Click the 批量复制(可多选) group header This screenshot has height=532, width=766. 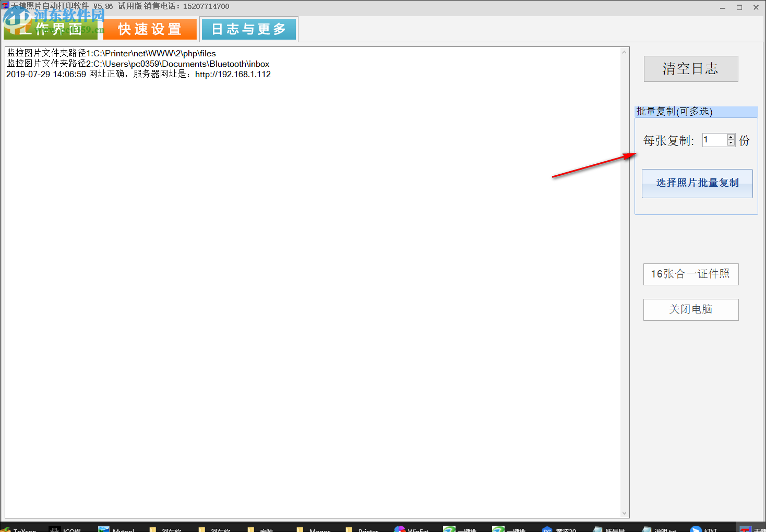[696, 112]
